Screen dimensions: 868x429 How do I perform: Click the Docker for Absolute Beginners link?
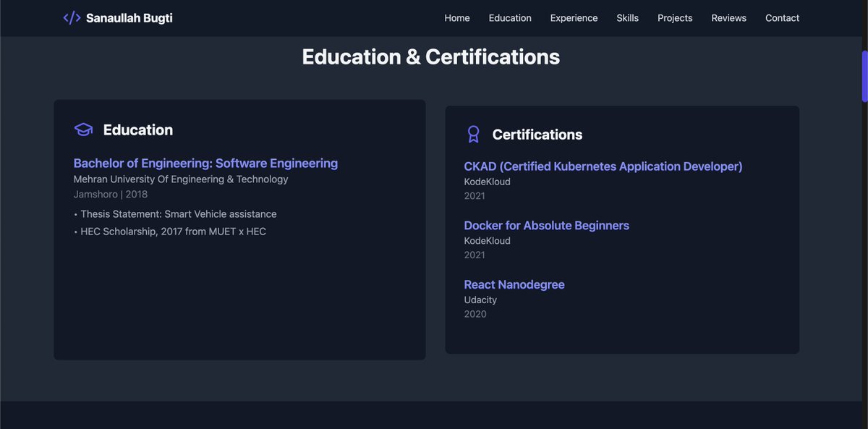pyautogui.click(x=547, y=225)
